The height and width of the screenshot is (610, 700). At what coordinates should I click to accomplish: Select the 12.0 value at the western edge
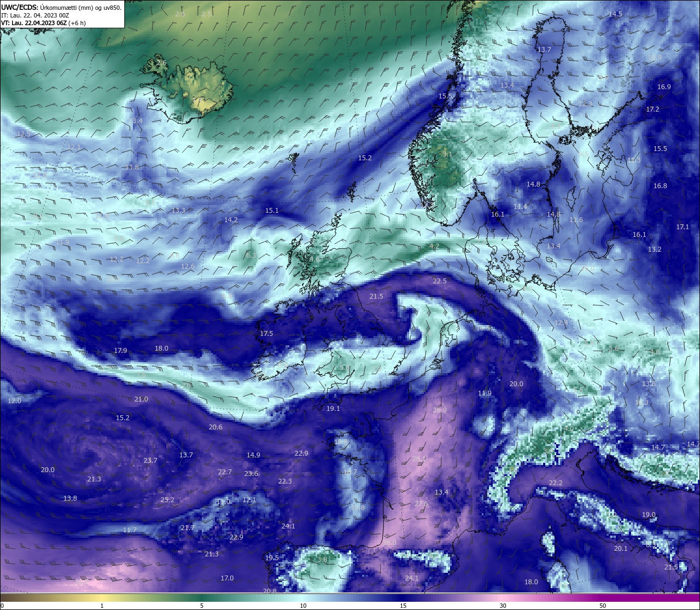[x=14, y=401]
